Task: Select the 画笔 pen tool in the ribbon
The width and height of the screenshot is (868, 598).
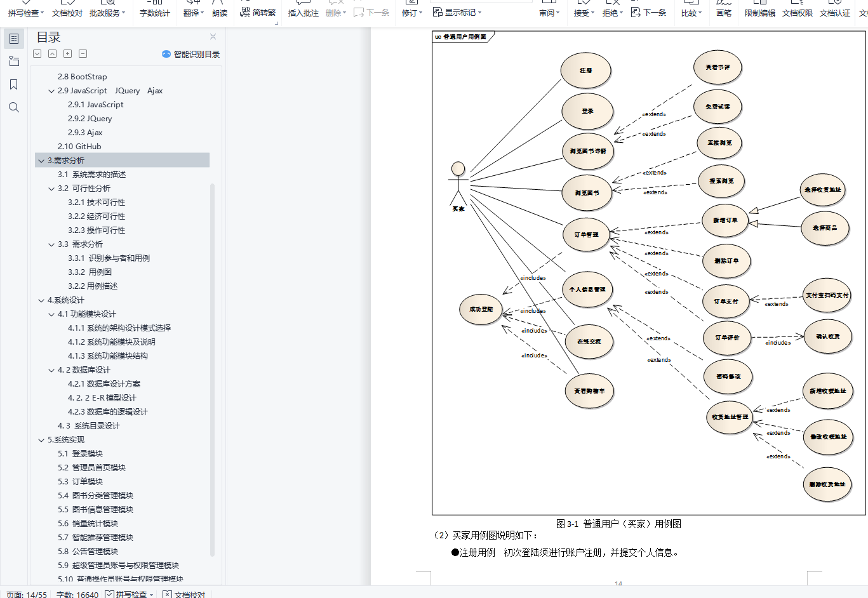Action: point(724,13)
